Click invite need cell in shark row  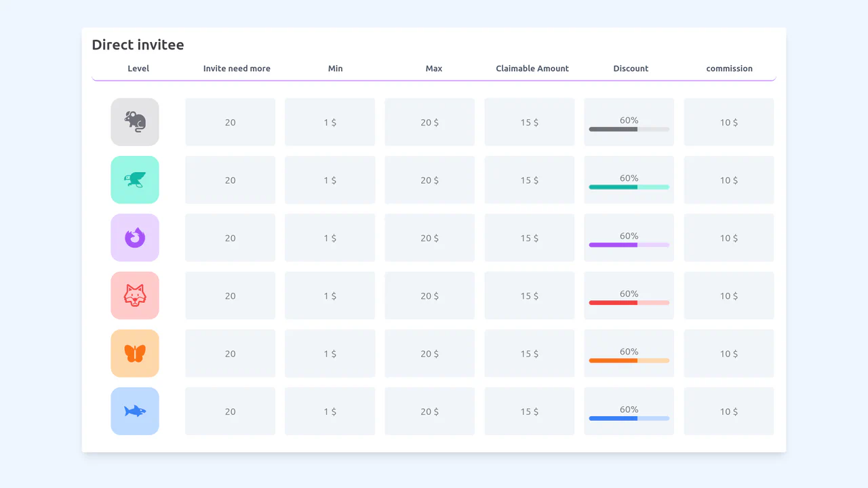[x=231, y=411]
